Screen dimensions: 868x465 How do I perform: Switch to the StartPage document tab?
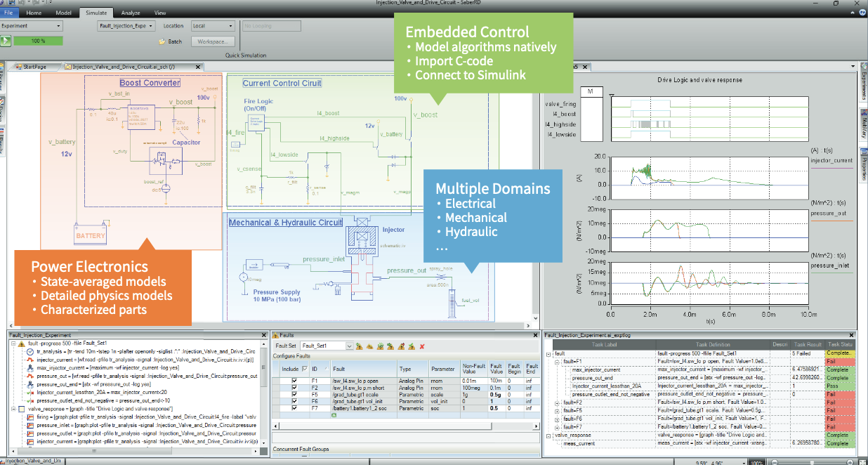point(34,67)
